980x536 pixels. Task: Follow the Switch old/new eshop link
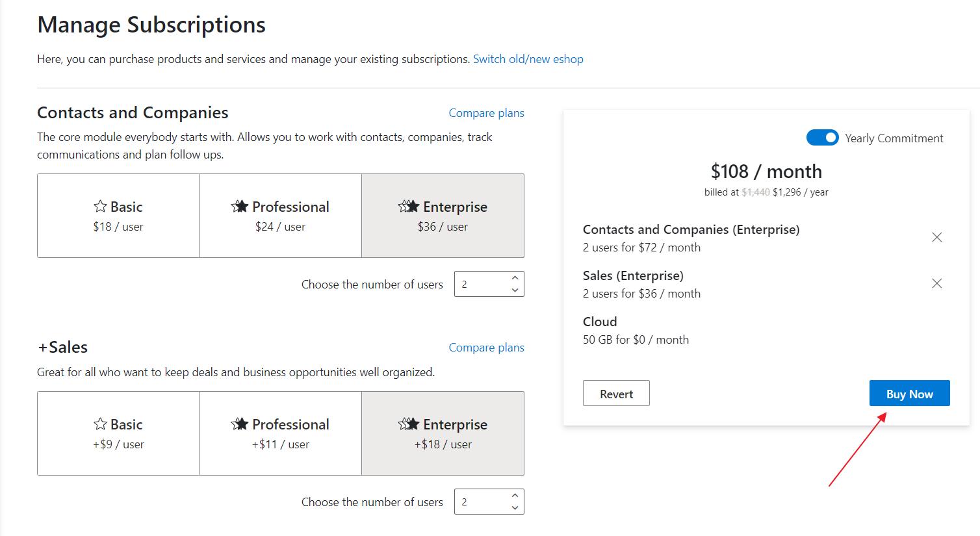528,59
